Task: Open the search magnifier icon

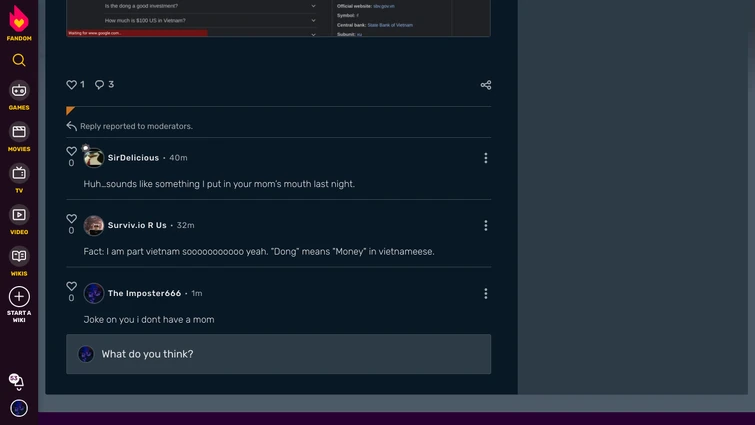Action: click(x=19, y=60)
